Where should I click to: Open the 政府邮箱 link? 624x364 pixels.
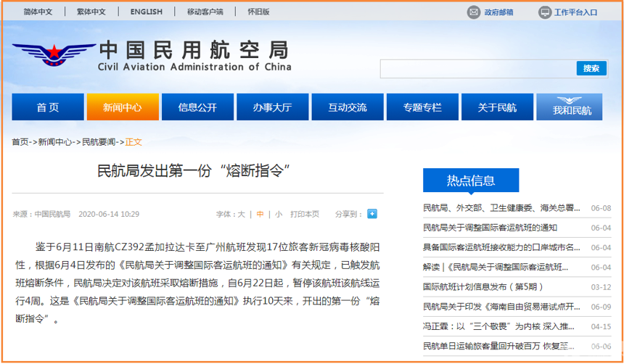coord(498,12)
